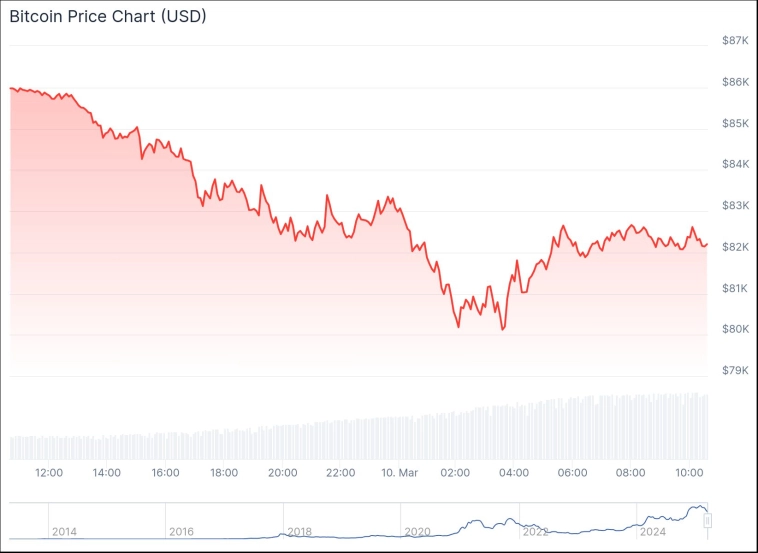Click the $87K price axis label
This screenshot has width=758, height=553.
[x=735, y=40]
